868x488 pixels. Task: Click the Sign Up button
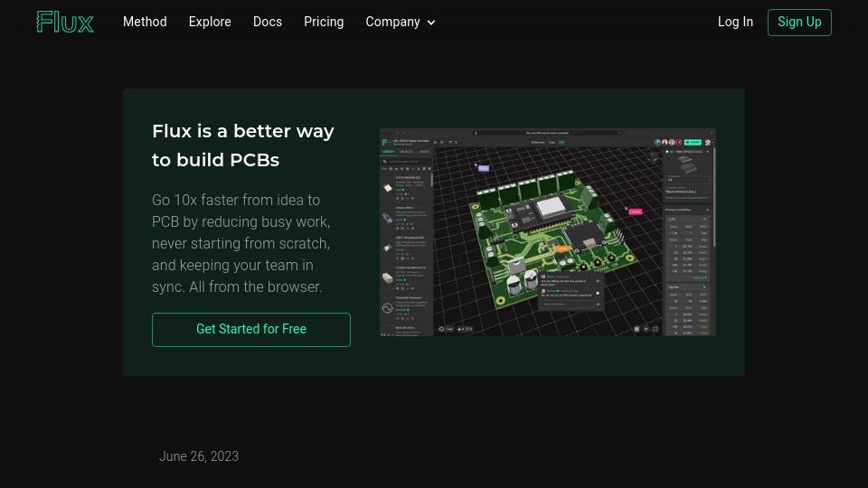point(799,22)
